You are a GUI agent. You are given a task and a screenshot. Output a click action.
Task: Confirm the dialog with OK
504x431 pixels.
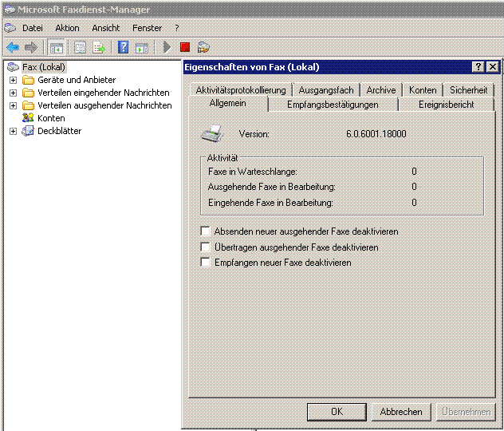pyautogui.click(x=337, y=412)
